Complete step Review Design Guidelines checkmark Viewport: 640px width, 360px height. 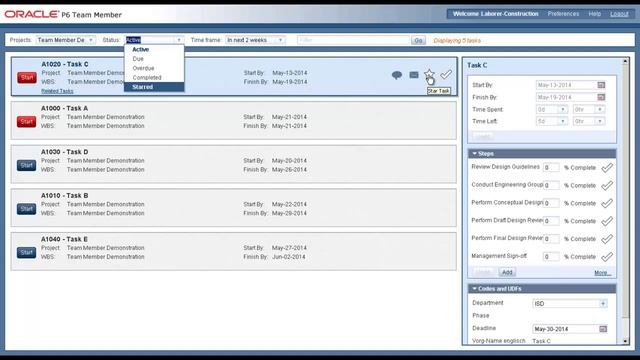pyautogui.click(x=607, y=168)
